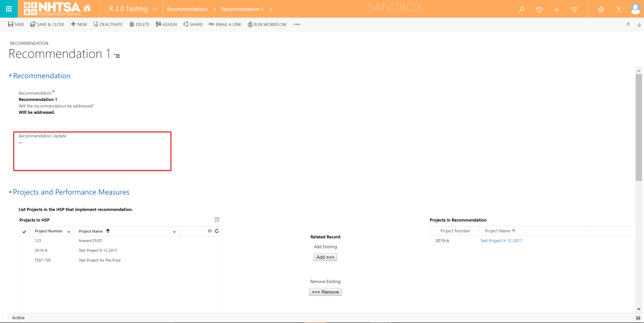Open the Test Project 9-12-2017 link

(501, 241)
